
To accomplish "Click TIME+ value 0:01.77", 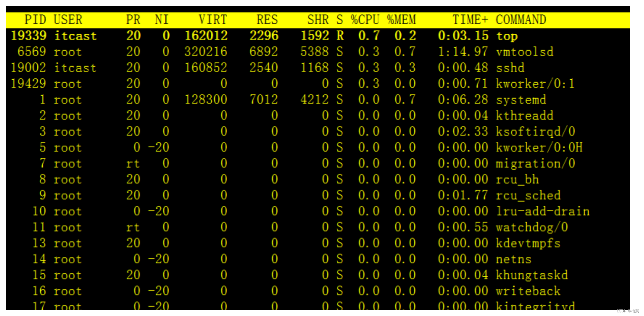I will coord(463,195).
